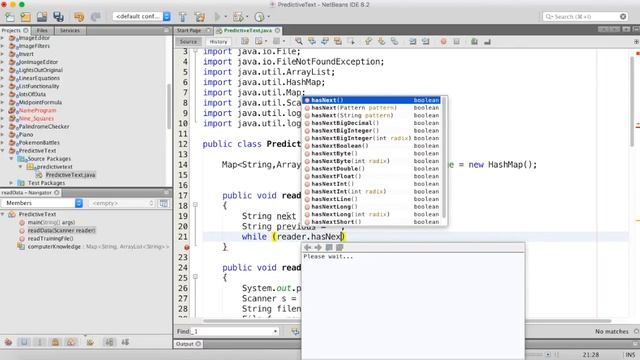
Task: Click the New File toolbar icon
Action: tap(10, 17)
